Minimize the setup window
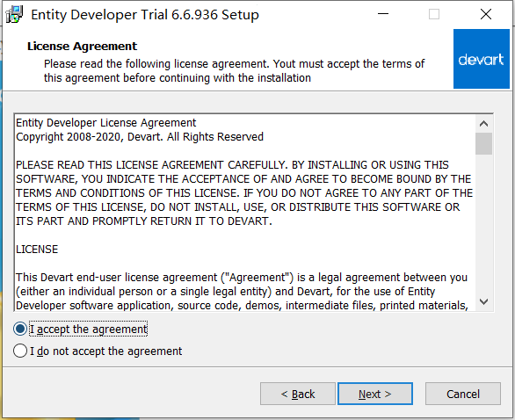Viewport: 515px width, 420px height. pos(383,14)
